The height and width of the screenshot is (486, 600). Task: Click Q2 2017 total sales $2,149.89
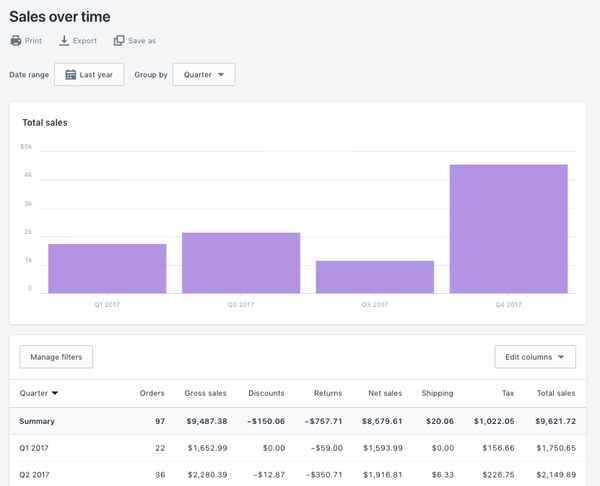[556, 475]
